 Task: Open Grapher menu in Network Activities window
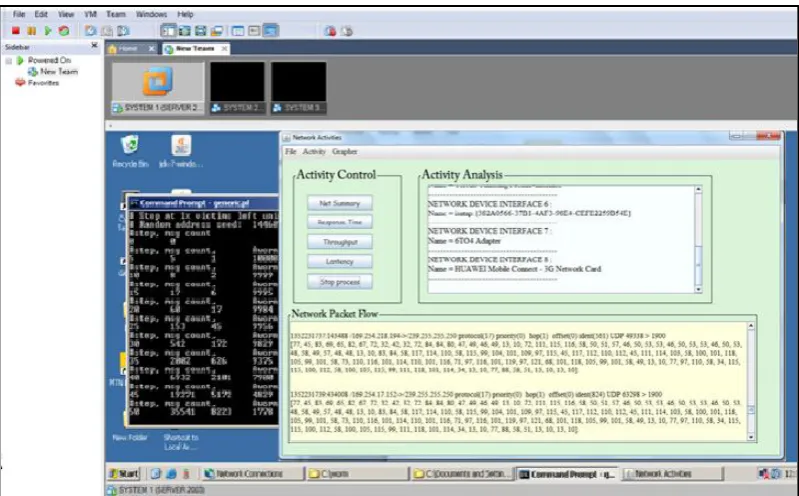coord(344,151)
